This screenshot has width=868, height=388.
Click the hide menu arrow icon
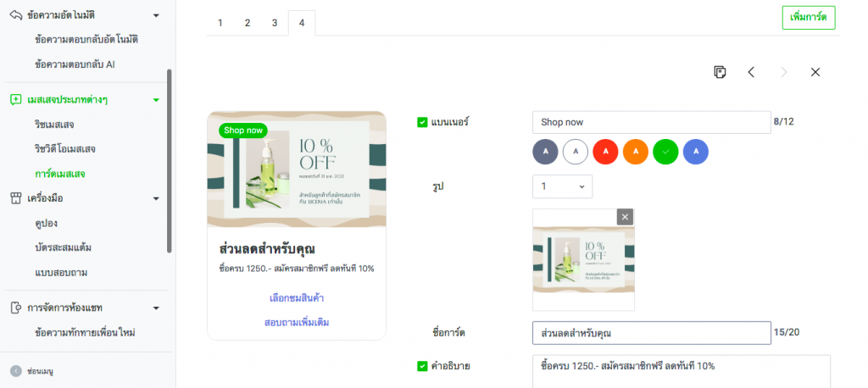tap(15, 371)
